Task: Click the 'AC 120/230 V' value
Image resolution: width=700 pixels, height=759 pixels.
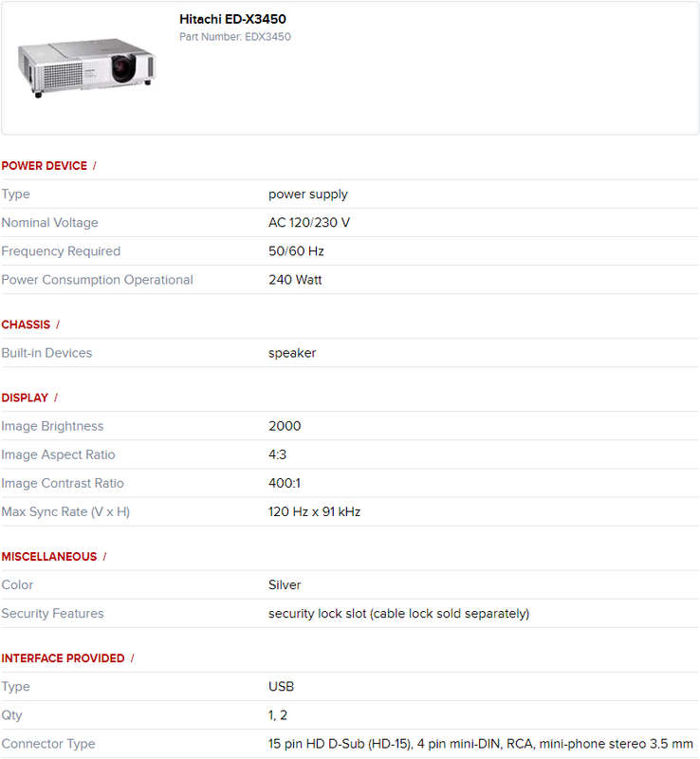Action: [309, 223]
